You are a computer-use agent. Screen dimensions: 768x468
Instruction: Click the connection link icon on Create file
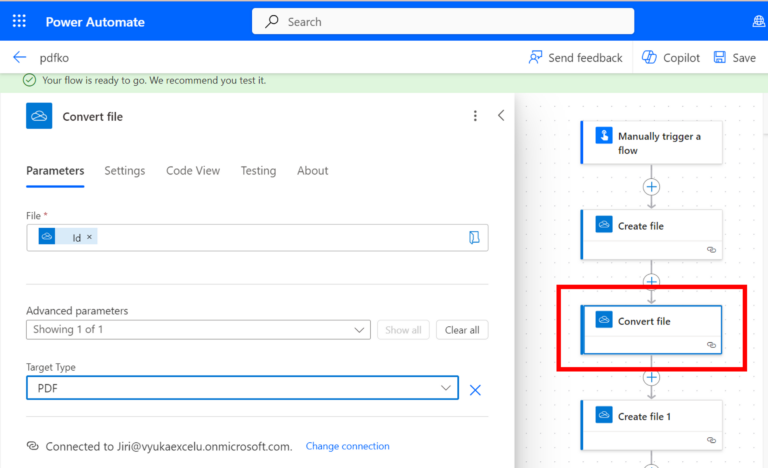pos(712,250)
